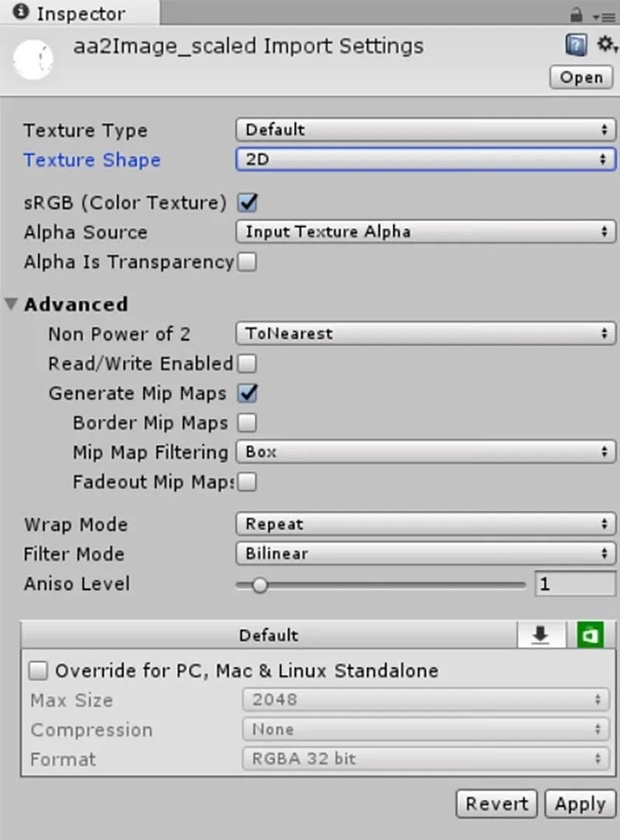620x840 pixels.
Task: Click the Revert button
Action: 496,803
